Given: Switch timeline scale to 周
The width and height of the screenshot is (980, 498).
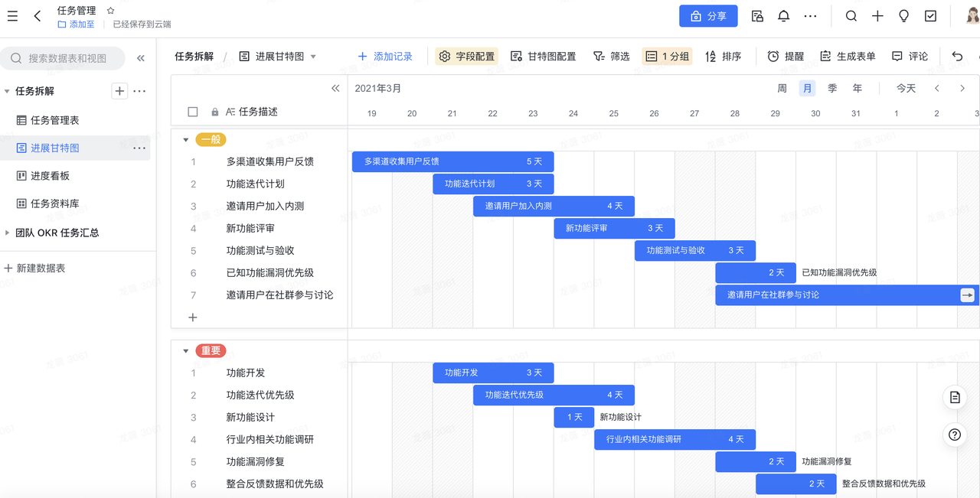Looking at the screenshot, I should click(x=782, y=89).
